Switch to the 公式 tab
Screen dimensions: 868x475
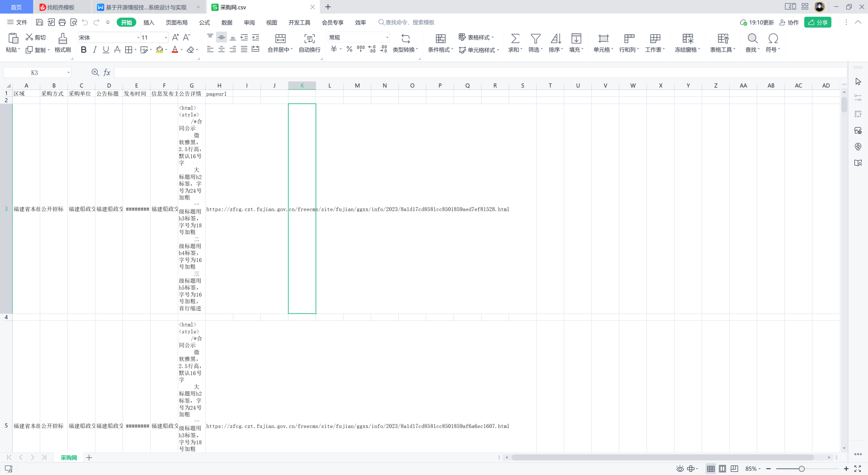(204, 22)
